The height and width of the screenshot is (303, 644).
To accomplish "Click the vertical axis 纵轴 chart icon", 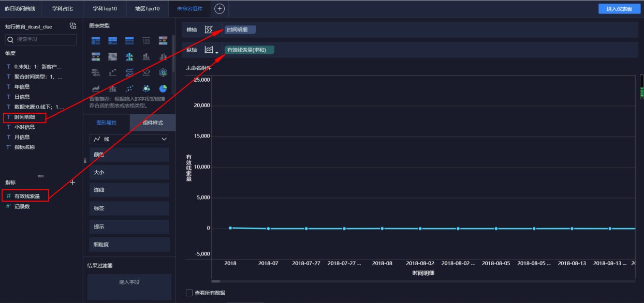I will tap(209, 50).
